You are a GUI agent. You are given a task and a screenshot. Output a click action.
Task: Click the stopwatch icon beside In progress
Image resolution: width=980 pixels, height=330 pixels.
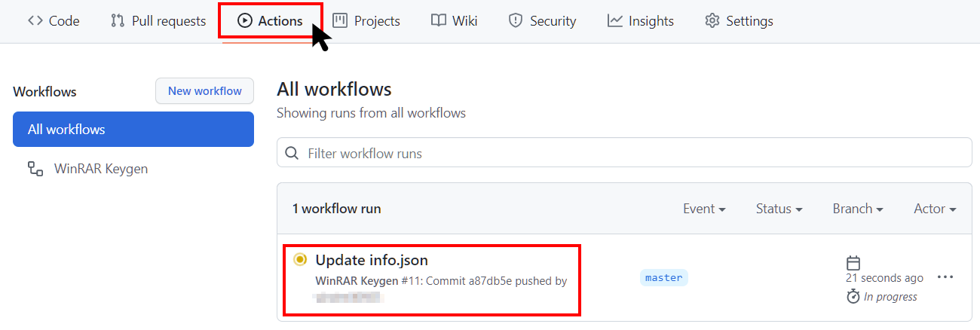coord(853,297)
